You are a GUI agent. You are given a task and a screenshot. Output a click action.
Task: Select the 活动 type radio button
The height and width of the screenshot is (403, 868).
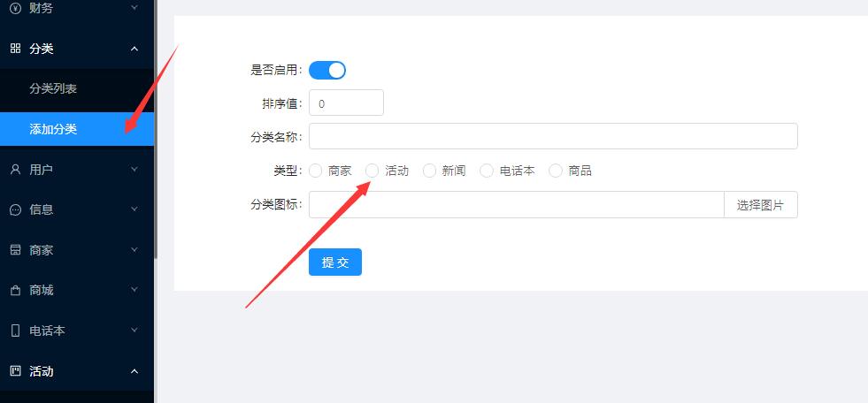[x=373, y=171]
